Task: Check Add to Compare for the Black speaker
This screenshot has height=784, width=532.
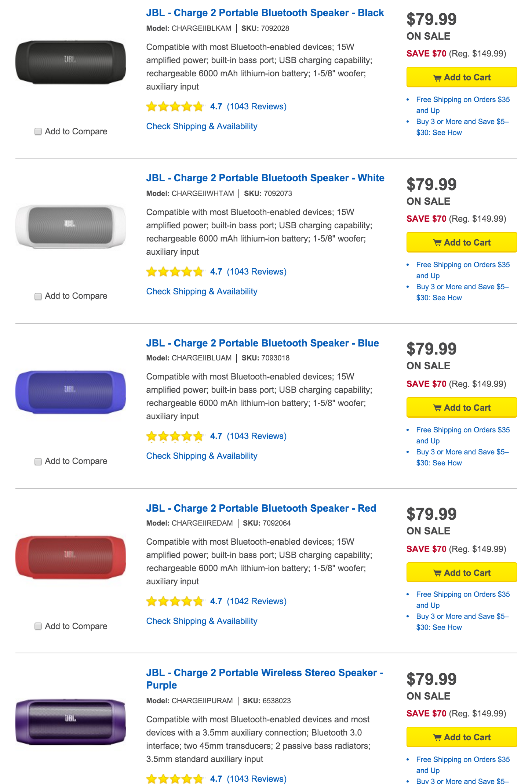Action: click(38, 131)
